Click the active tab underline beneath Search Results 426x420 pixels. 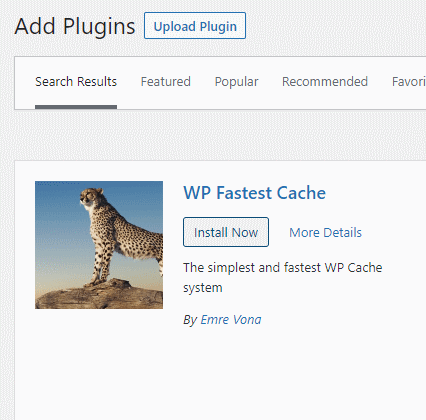[76, 107]
